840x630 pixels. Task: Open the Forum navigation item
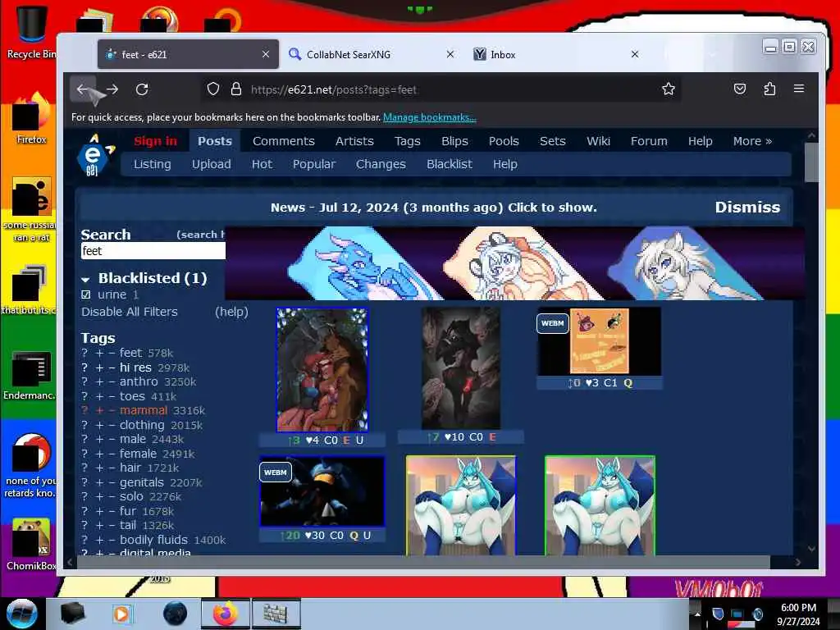click(x=649, y=141)
